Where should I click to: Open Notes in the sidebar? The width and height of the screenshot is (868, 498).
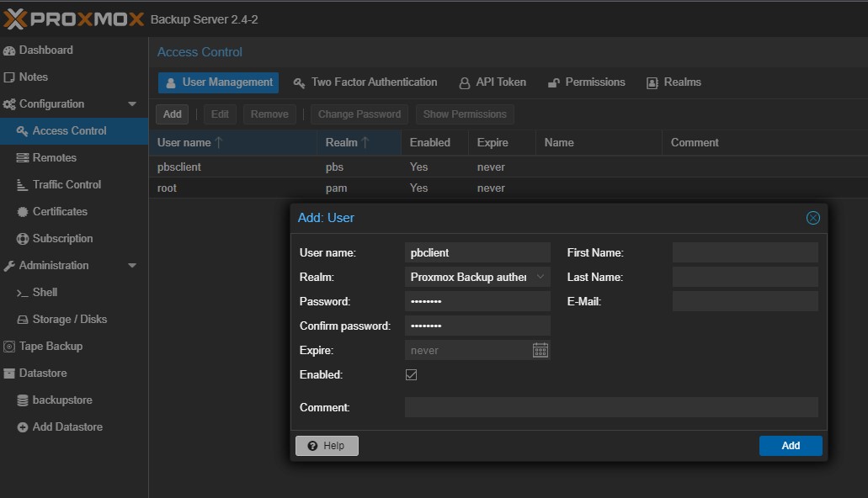[x=33, y=77]
